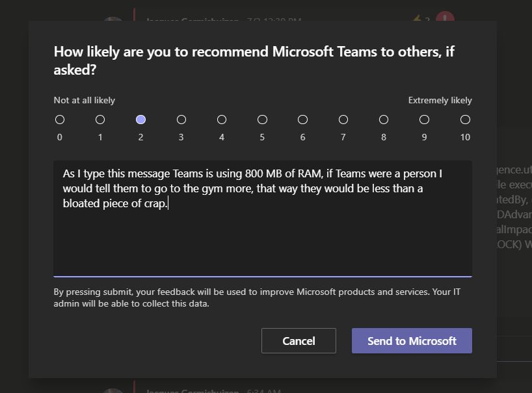Select the rating radio button labeled 0
The width and height of the screenshot is (532, 393).
(60, 120)
